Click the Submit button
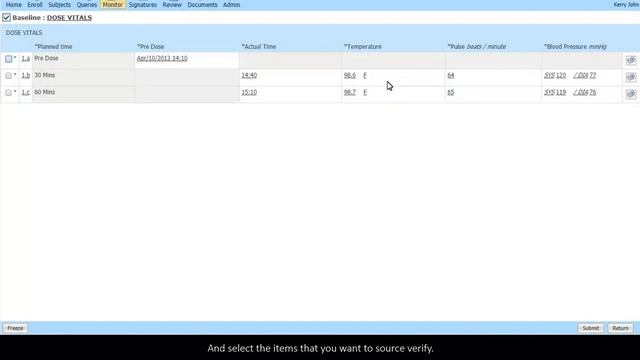Viewport: 640px width, 360px height. (590, 328)
